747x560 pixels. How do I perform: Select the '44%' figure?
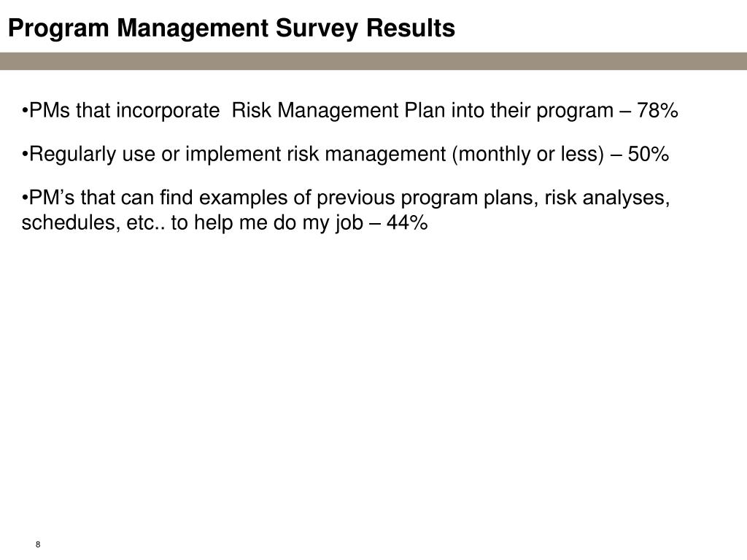pyautogui.click(x=407, y=222)
